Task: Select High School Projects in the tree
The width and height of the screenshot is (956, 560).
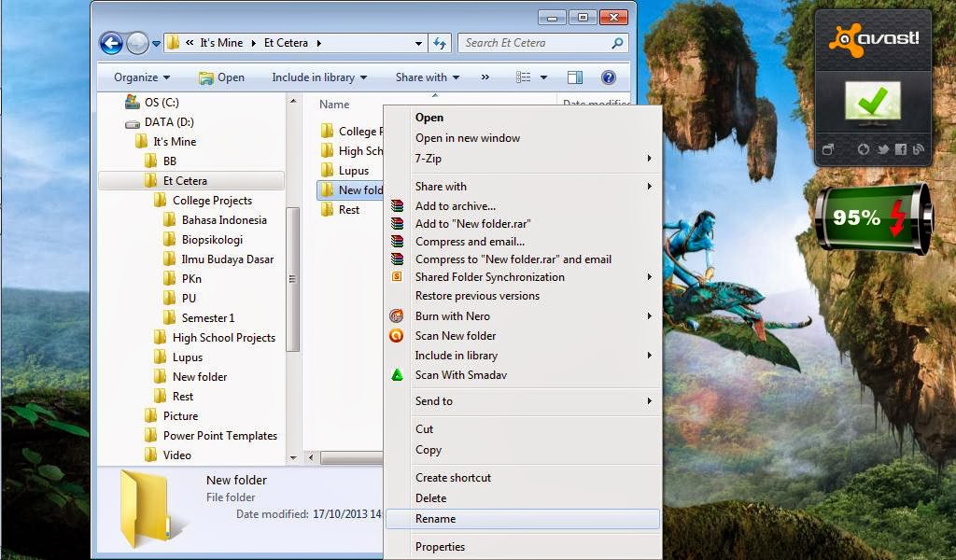Action: [x=224, y=338]
